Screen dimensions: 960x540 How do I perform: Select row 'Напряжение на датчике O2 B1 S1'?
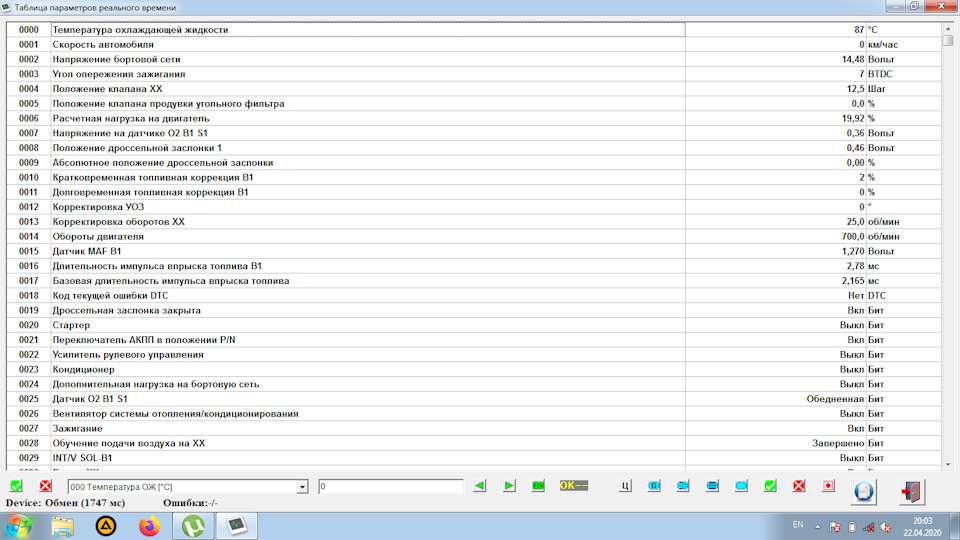[x=474, y=133]
